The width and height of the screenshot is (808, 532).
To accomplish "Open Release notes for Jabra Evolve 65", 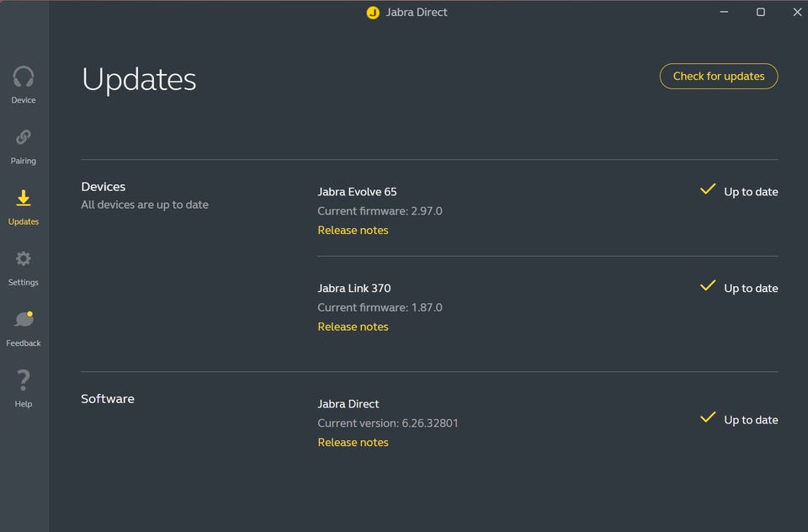I will [x=353, y=231].
